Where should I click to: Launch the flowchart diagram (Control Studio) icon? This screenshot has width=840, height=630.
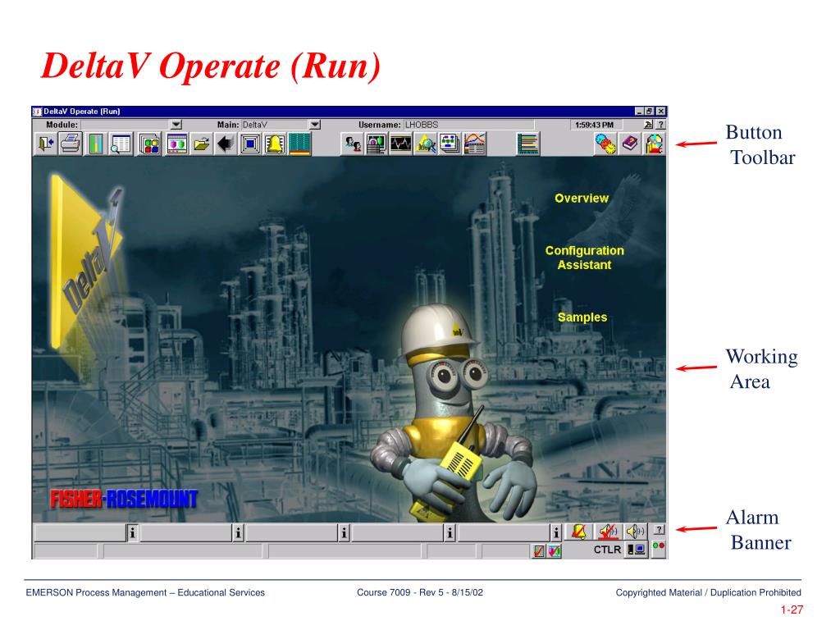(450, 144)
